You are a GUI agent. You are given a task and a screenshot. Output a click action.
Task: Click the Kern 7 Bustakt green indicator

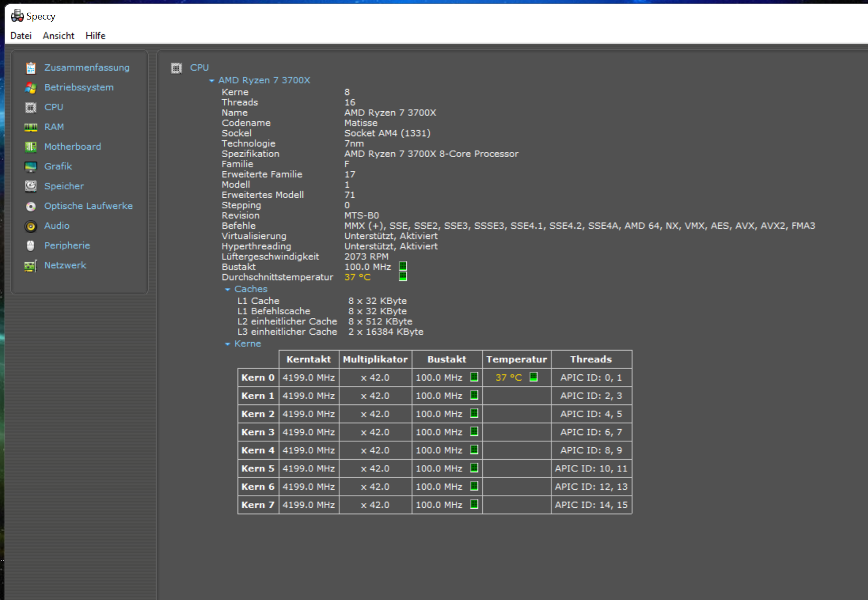(x=474, y=505)
